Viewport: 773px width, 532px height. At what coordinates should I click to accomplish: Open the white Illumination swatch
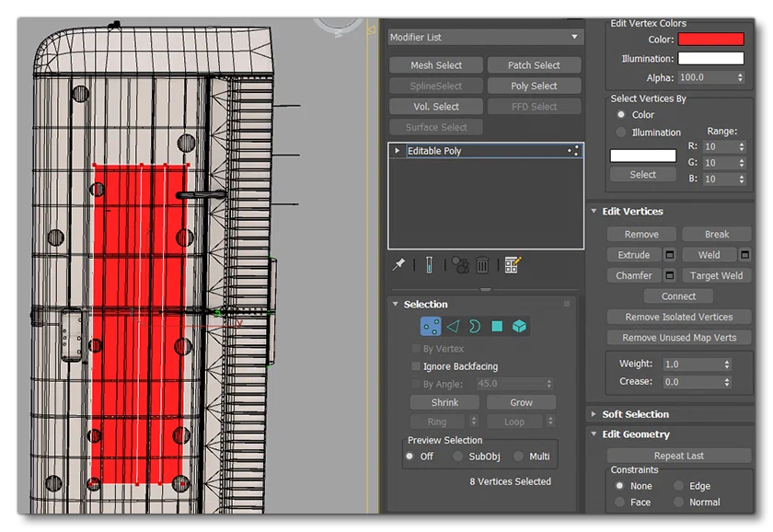coord(710,59)
